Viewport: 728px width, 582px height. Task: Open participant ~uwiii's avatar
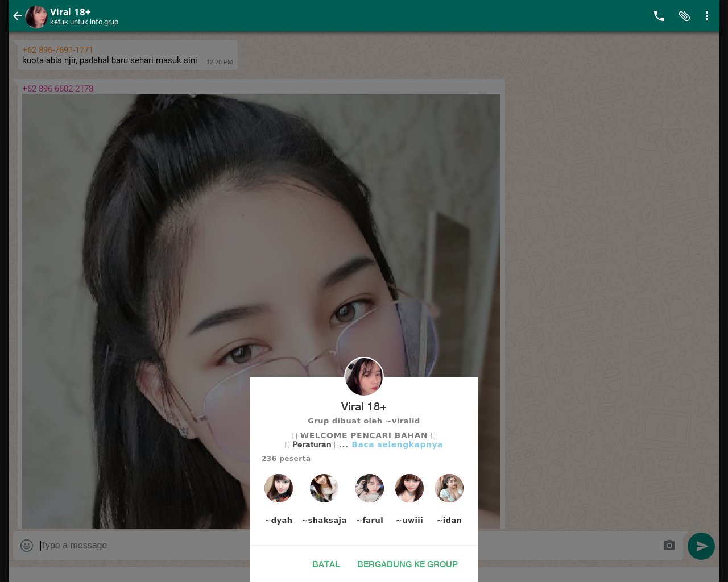[x=409, y=488]
